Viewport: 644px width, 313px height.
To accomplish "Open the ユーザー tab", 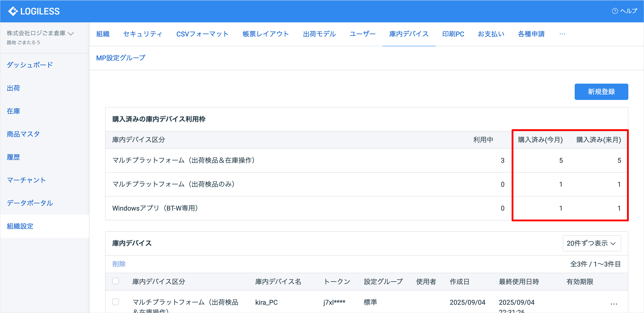I will click(362, 34).
